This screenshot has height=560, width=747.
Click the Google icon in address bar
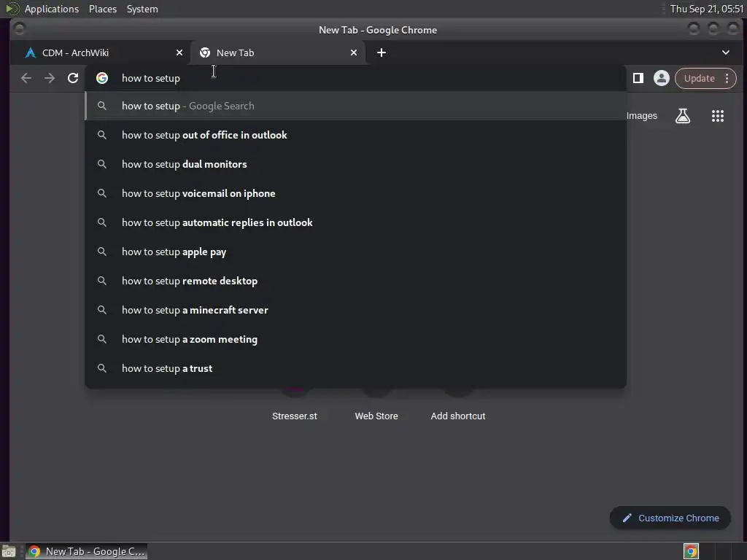[102, 78]
